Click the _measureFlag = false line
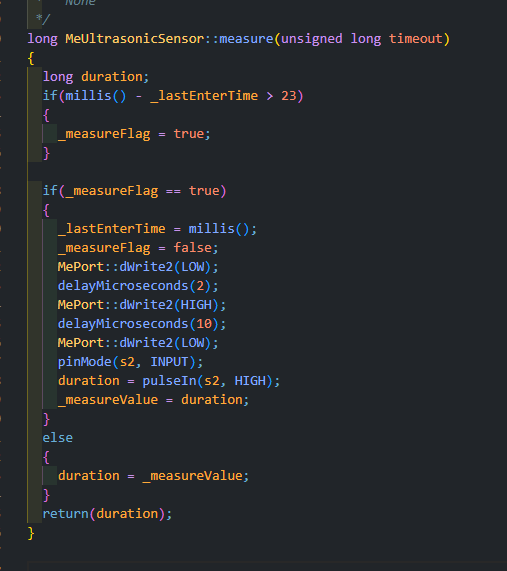The height and width of the screenshot is (571, 507). click(138, 248)
